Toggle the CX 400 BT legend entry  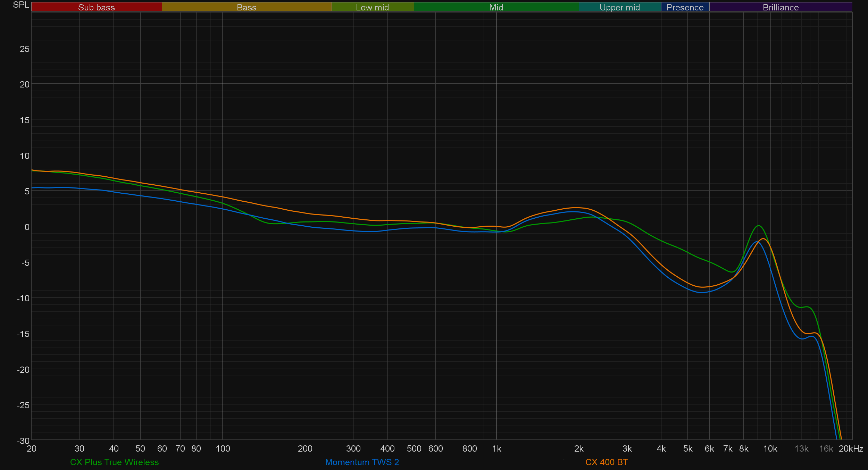pyautogui.click(x=606, y=462)
